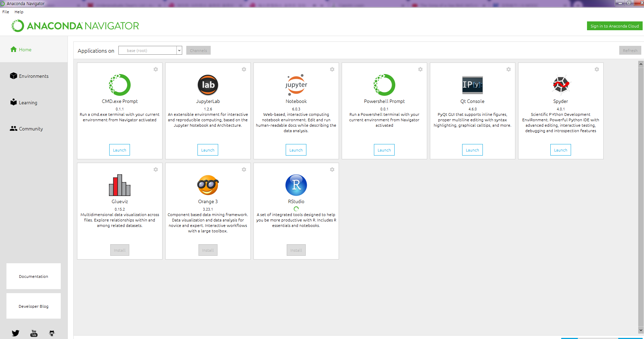Image resolution: width=644 pixels, height=339 pixels.
Task: Refresh the applications list
Action: (630, 50)
